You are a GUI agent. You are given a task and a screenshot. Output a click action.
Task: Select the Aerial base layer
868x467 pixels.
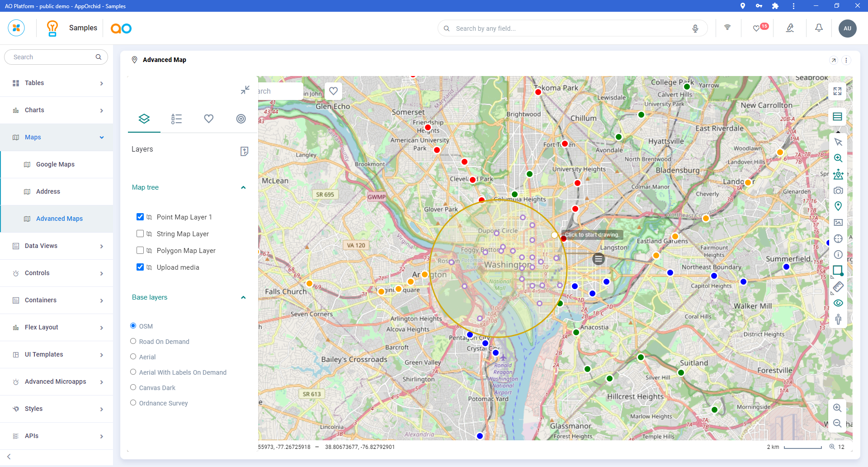(x=133, y=357)
